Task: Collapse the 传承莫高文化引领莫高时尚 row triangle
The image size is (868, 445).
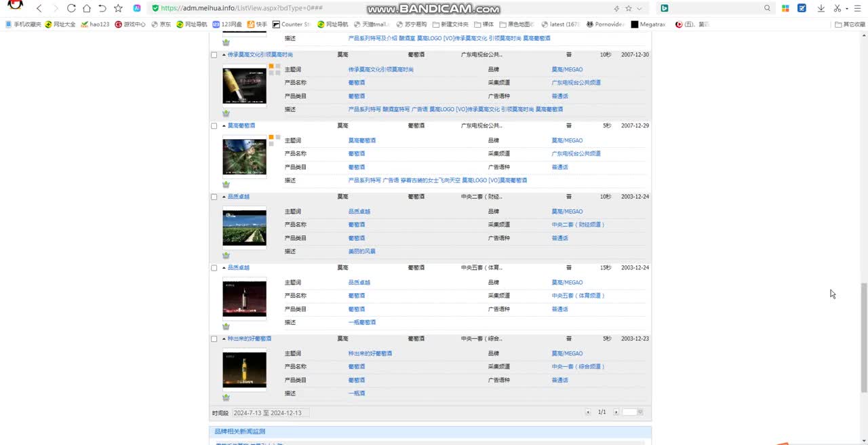Action: coord(224,54)
